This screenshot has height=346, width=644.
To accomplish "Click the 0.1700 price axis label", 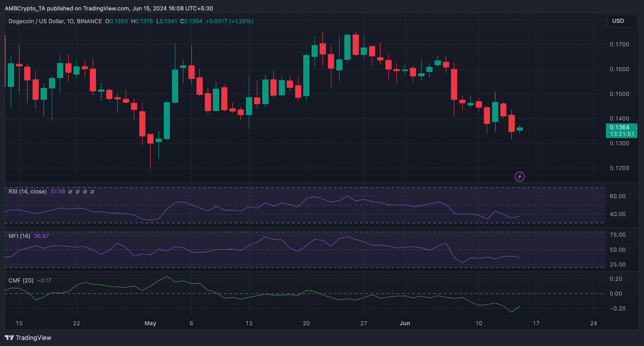I will (619, 44).
